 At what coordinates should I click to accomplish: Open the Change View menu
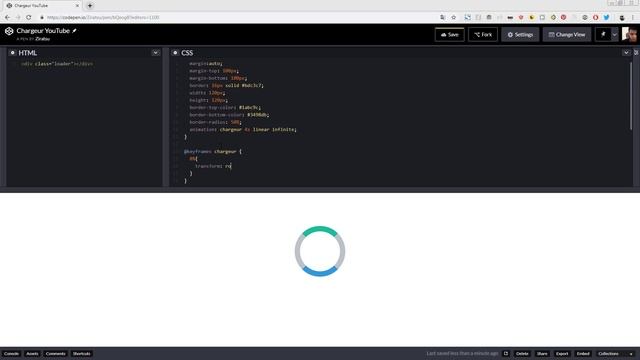click(567, 35)
